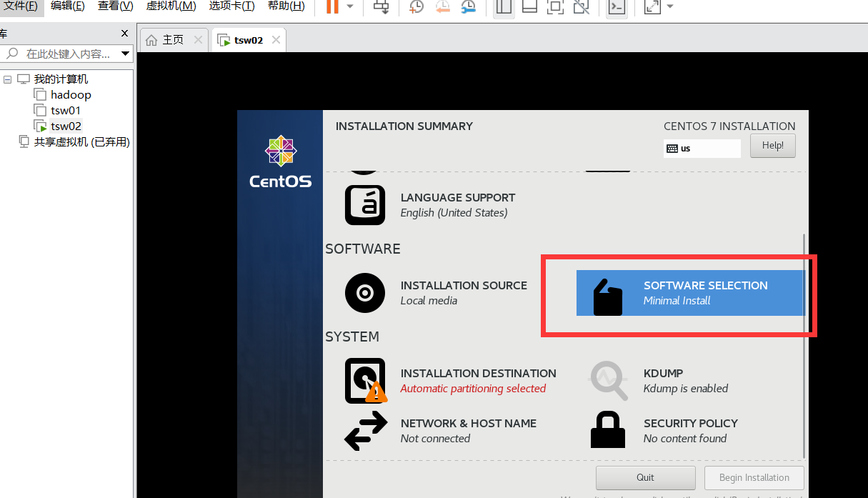This screenshot has width=868, height=498.
Task: Revert virtual machine to previous snapshot
Action: tap(442, 6)
